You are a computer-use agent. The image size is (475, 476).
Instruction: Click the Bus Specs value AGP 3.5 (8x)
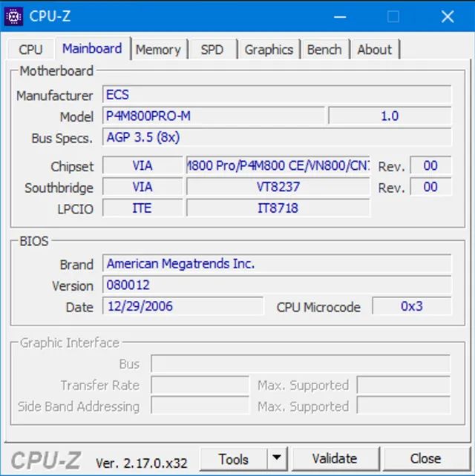point(277,137)
